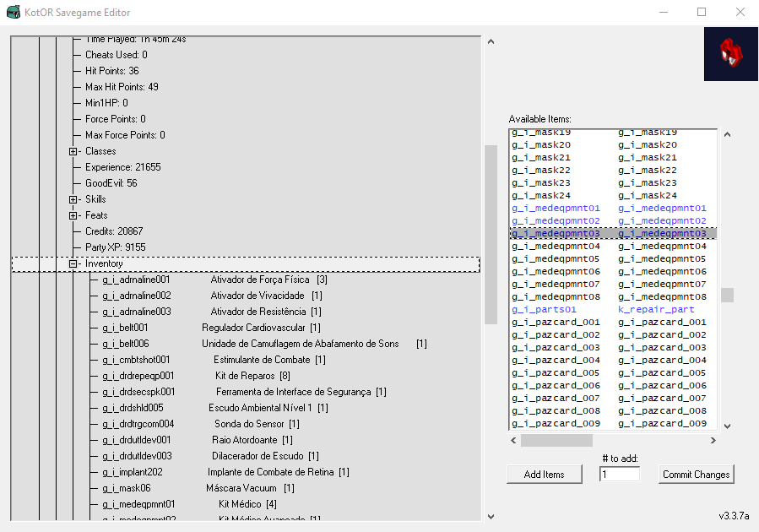Click the Commit Changes button
This screenshot has height=532, width=759.
[x=696, y=475]
